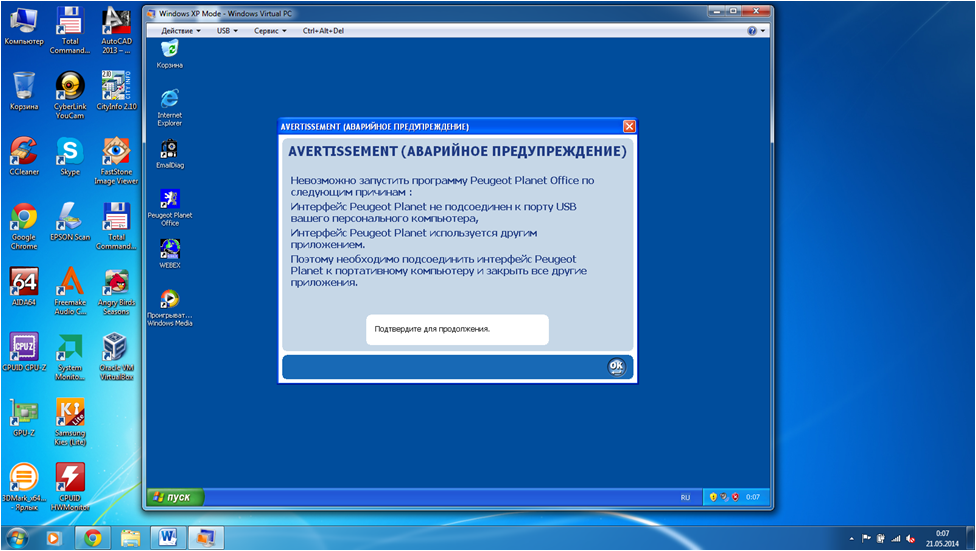
Task: Select the Компьютер desktop icon
Action: pos(24,27)
